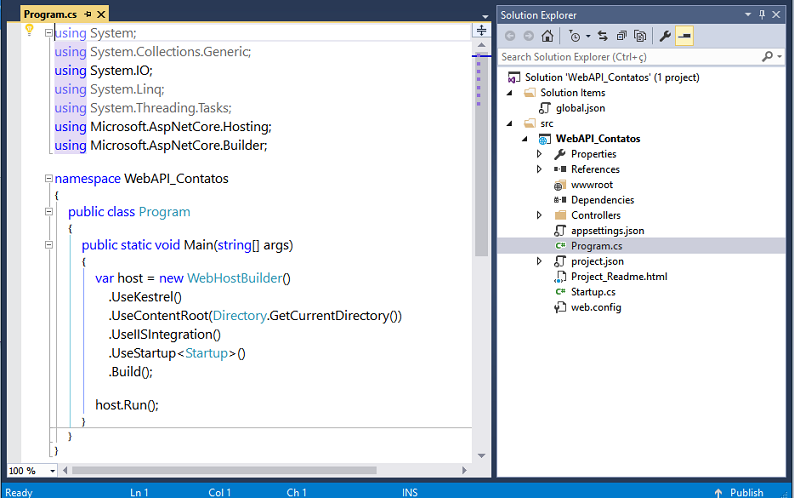Image resolution: width=794 pixels, height=498 pixels.
Task: Open the Pending Changes Filter dropdown arrow
Action: coord(588,36)
